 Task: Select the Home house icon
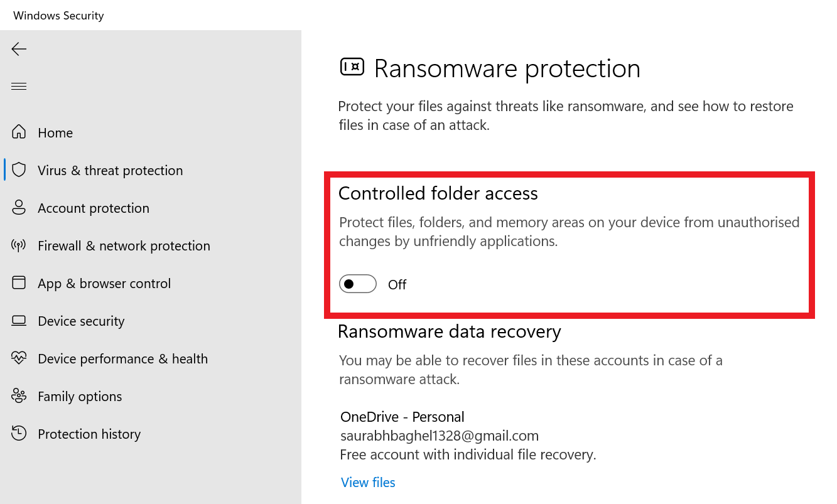(x=19, y=132)
